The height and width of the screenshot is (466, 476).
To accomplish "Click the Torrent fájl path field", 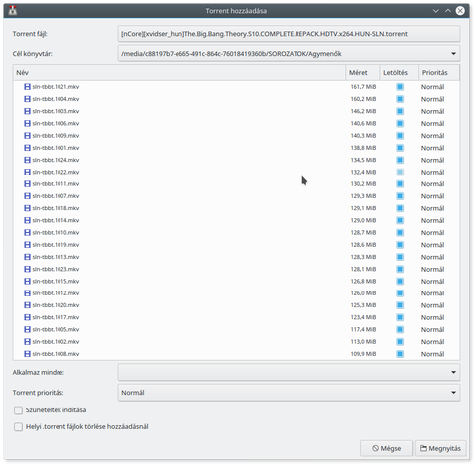I will click(289, 34).
